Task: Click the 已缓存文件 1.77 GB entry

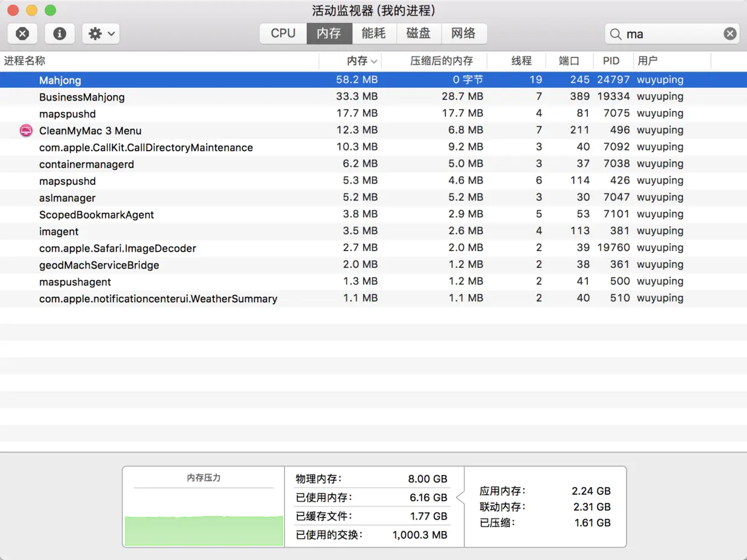Action: tap(371, 516)
